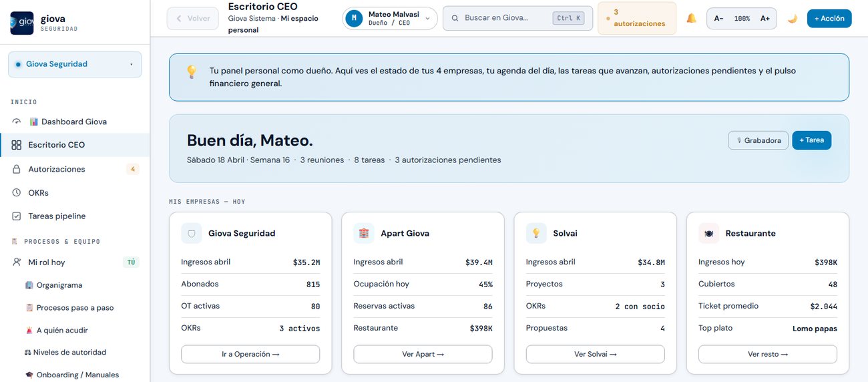Click the Ver Apart button
This screenshot has width=868, height=382.
click(423, 354)
